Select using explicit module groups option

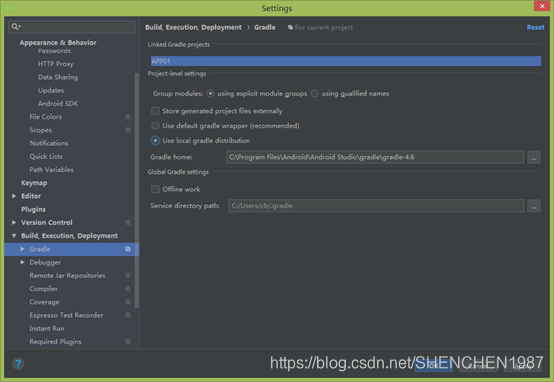coord(211,94)
